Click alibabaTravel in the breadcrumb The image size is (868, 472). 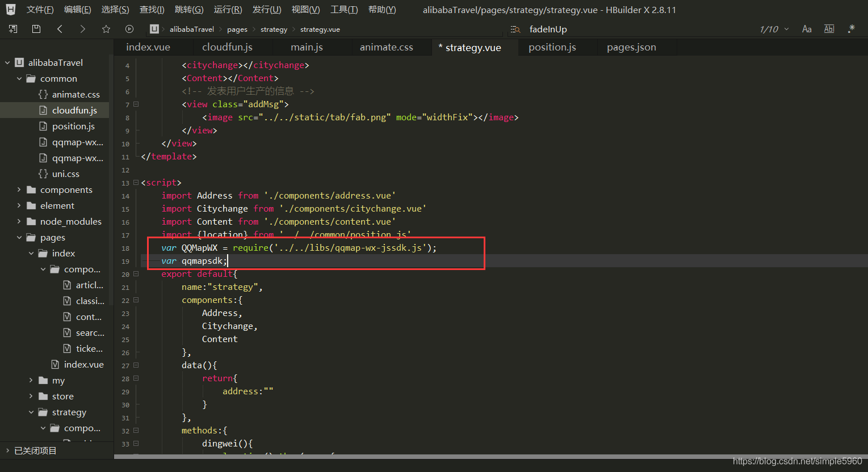click(x=192, y=29)
